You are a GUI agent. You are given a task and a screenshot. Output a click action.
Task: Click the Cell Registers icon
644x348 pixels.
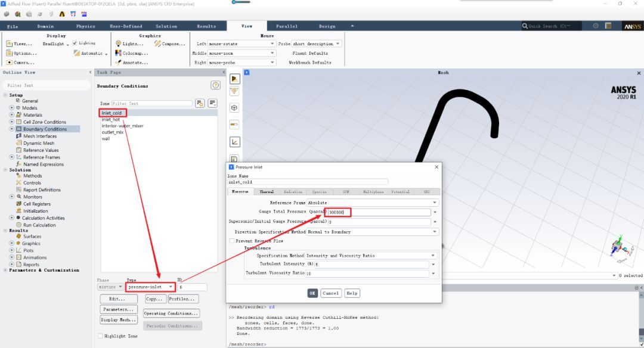(18, 204)
